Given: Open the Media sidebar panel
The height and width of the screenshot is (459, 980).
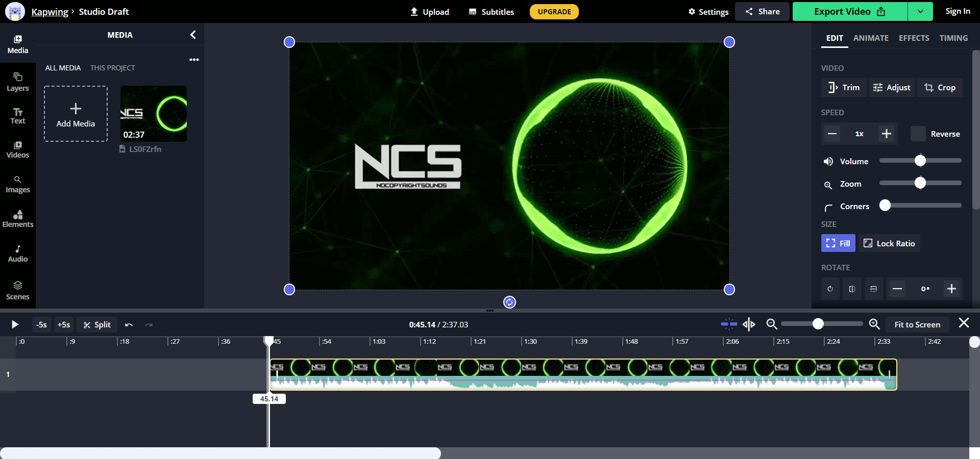Looking at the screenshot, I should 18,44.
